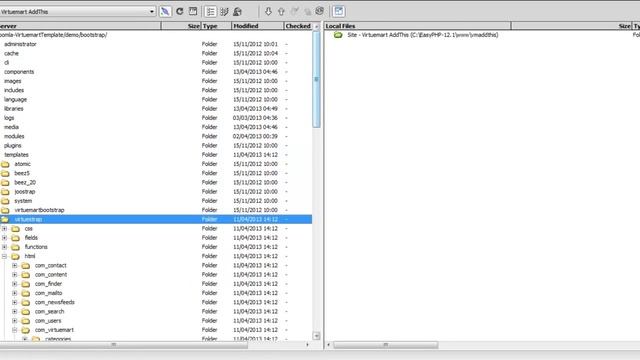Screen dimensions: 640x360
Task: Click the server pane horizontal scrollbar thumb
Action: coord(123,345)
